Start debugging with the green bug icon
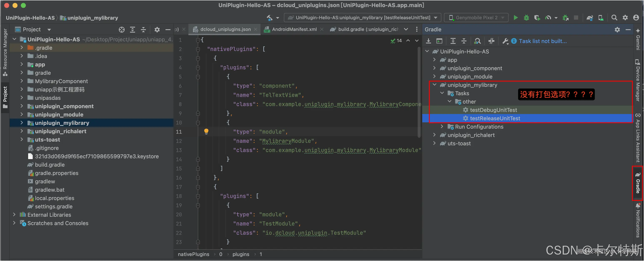Viewport: 644px width, 261px height. coord(526,18)
